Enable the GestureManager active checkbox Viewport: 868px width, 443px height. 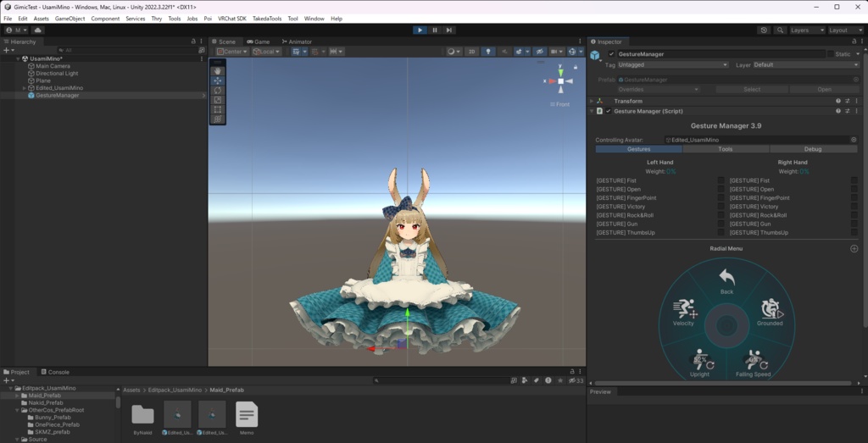coord(611,54)
